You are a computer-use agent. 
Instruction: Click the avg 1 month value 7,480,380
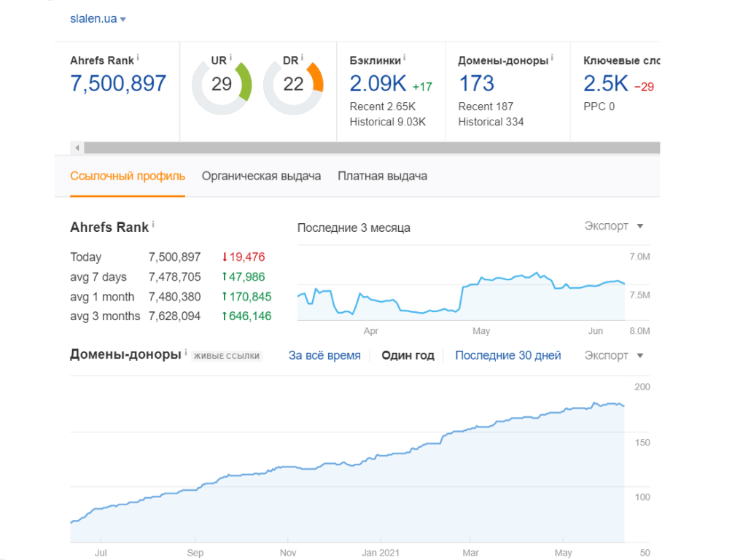(x=174, y=297)
